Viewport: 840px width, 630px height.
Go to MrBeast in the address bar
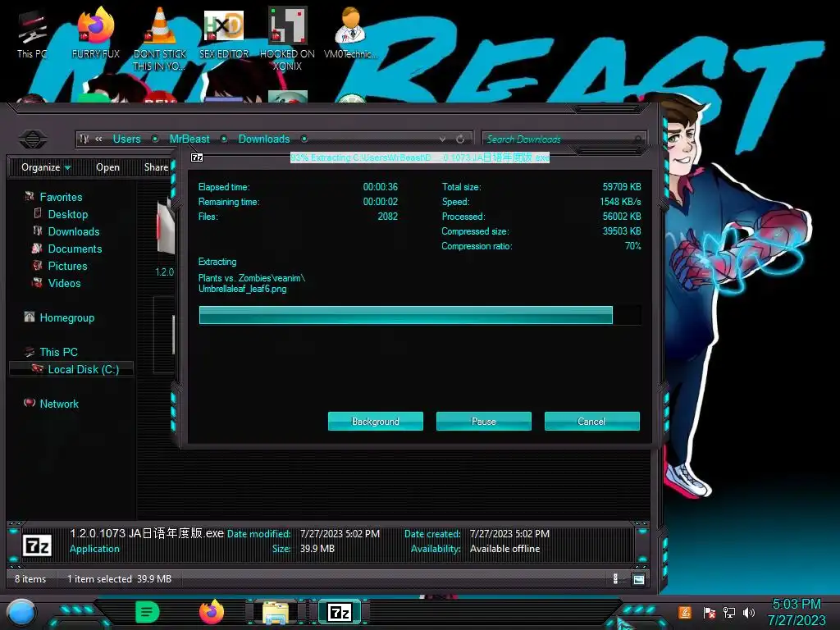point(189,139)
